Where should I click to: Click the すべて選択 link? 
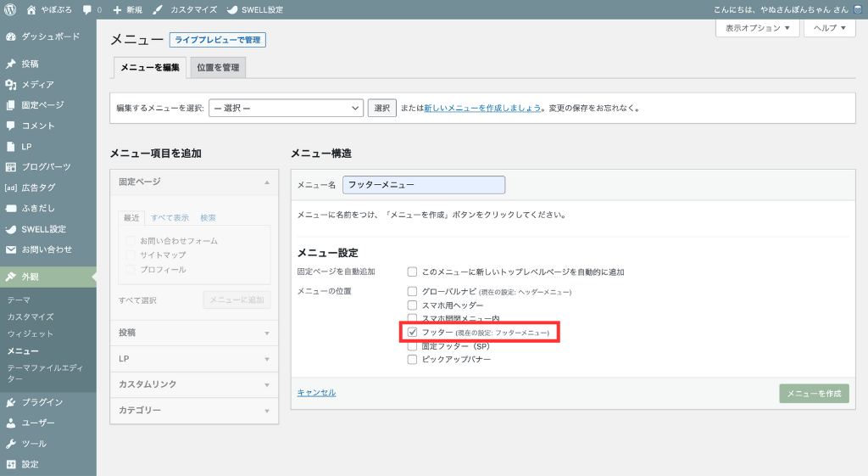(137, 300)
